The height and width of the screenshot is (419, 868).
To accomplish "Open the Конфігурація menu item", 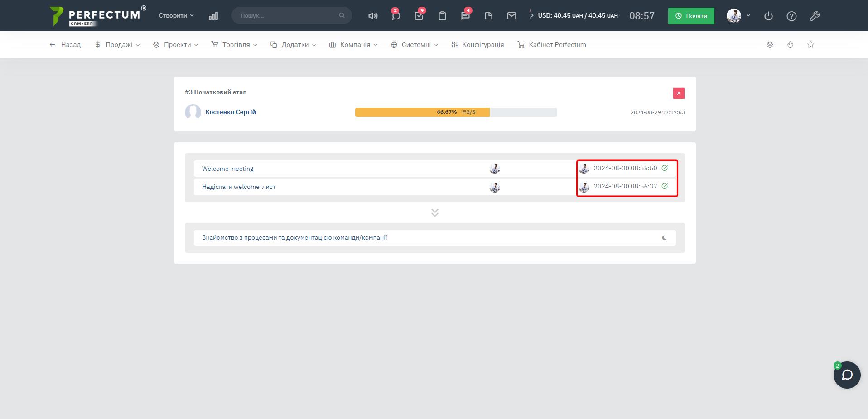I will [x=477, y=45].
